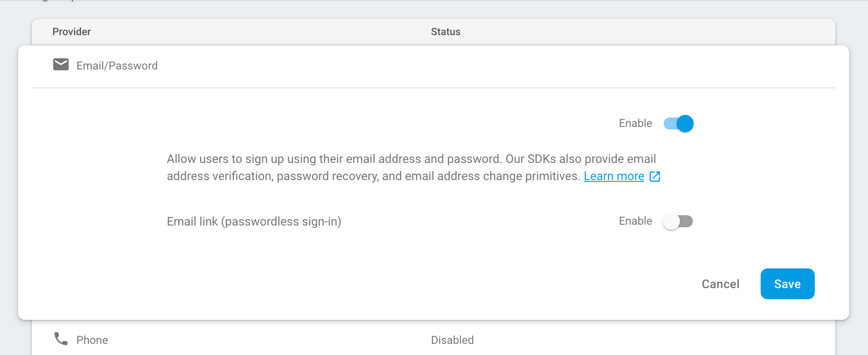This screenshot has width=868, height=355.
Task: Cancel the Email/Password provider changes
Action: [x=720, y=284]
